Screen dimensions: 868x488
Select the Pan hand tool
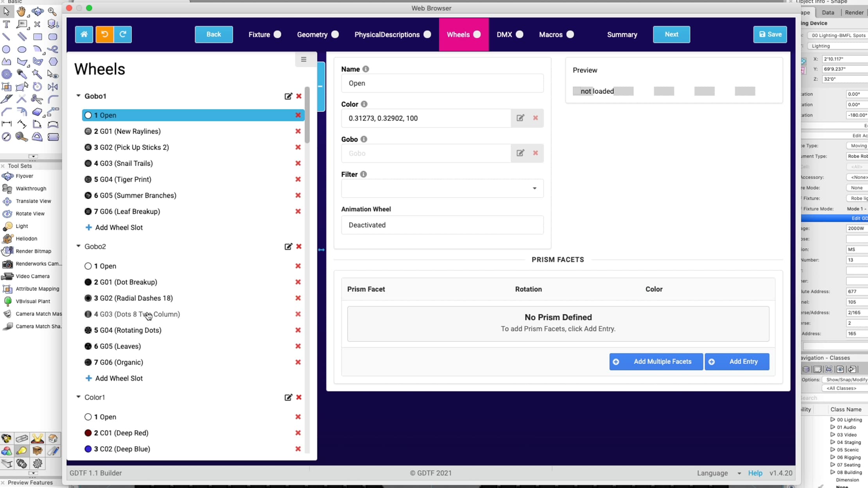coord(22,12)
